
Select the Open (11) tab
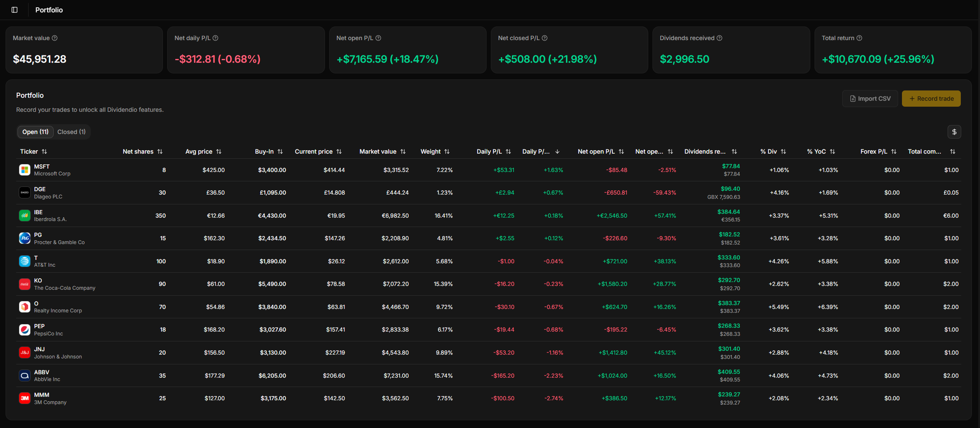point(35,132)
